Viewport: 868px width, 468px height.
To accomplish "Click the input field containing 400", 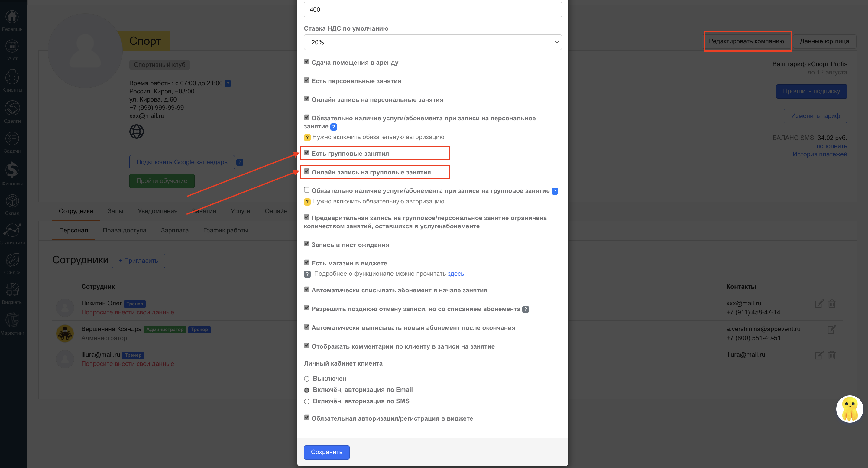I will pyautogui.click(x=432, y=10).
